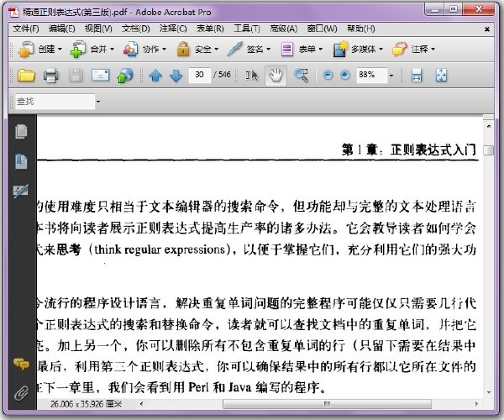Click the vertical scrollbar down arrow
504x420 pixels.
489,392
